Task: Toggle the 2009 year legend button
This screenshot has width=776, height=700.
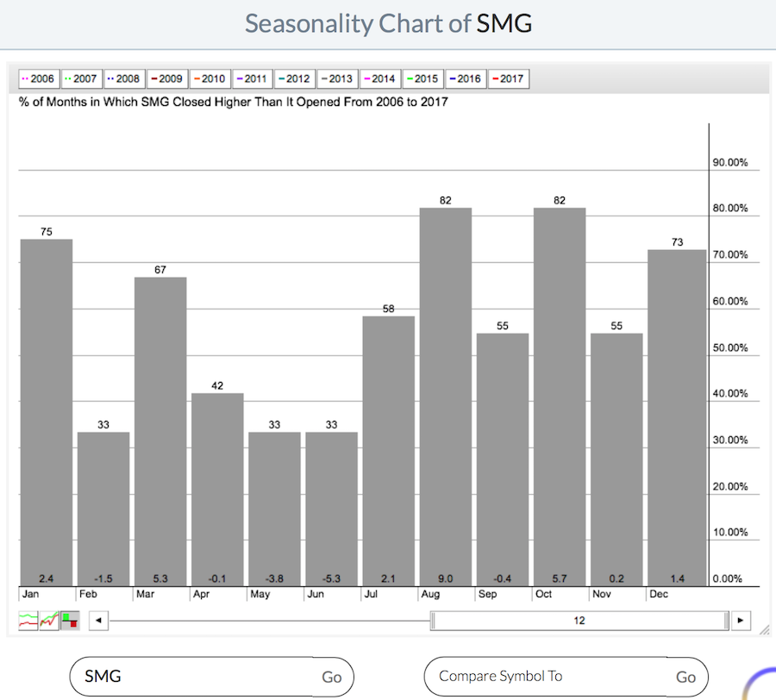Action: click(x=167, y=78)
